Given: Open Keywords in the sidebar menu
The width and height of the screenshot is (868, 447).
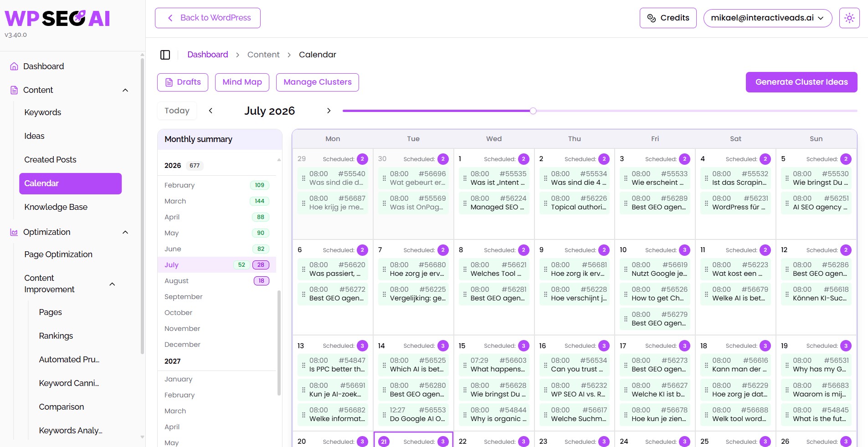Looking at the screenshot, I should [x=43, y=112].
